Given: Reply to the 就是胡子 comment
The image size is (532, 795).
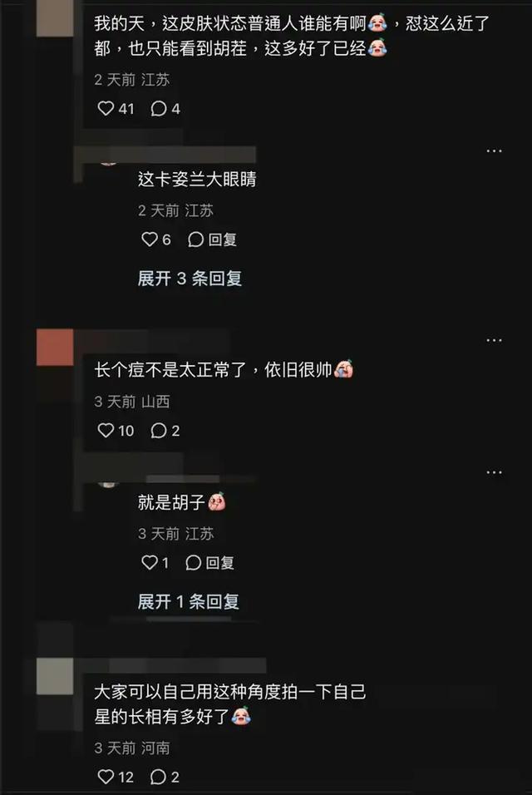Looking at the screenshot, I should (x=209, y=562).
